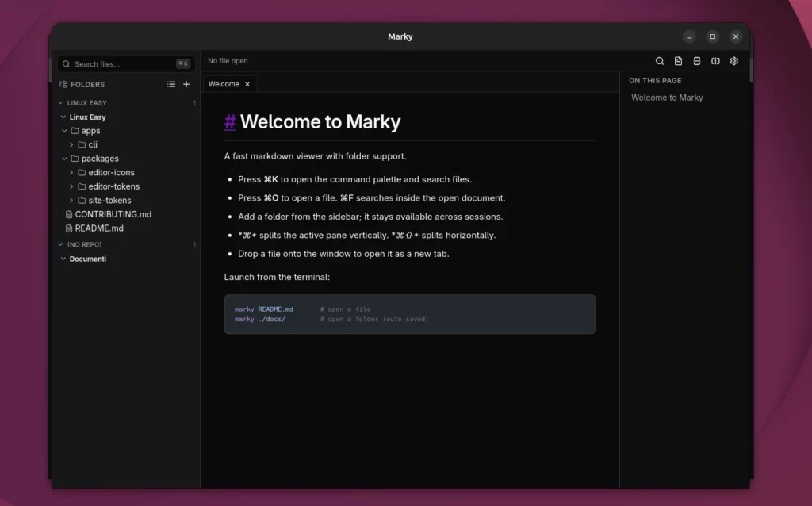Screen dimensions: 812x506
Task: Open README.md from the sidebar
Action: (x=99, y=228)
